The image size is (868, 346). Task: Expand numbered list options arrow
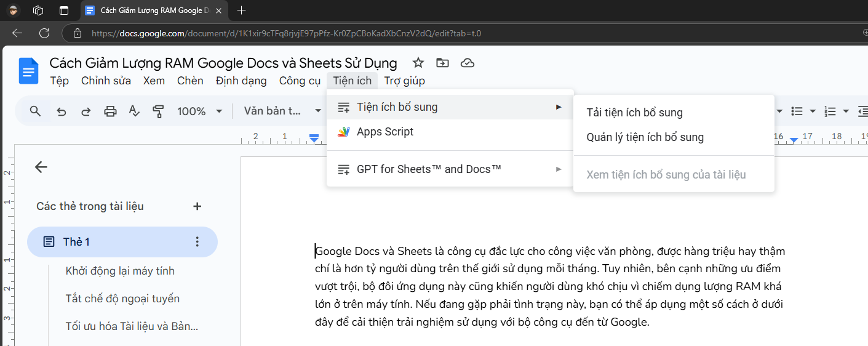[x=846, y=111]
